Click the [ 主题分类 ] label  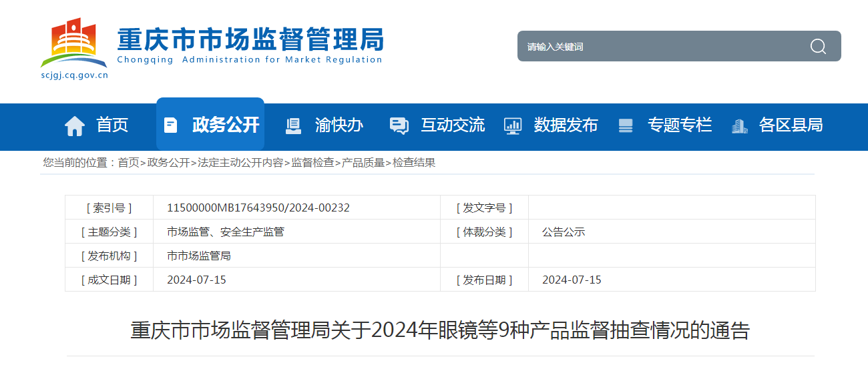tap(109, 232)
